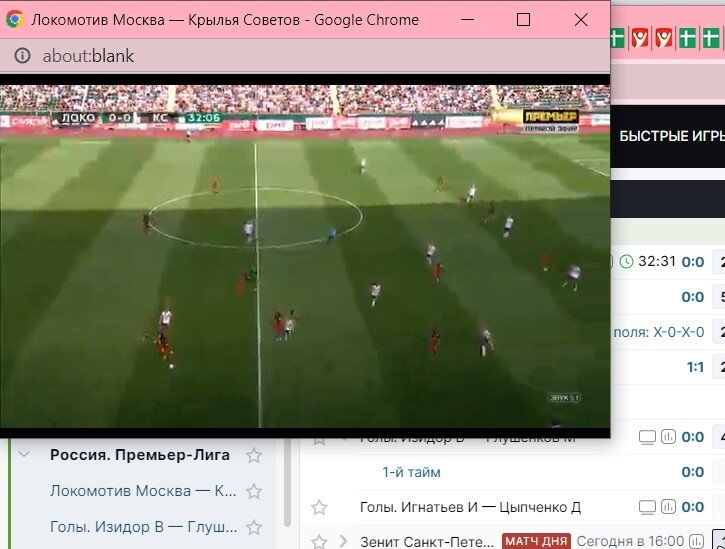Open statistics icon for Изидор — Глушенков row
Screen dimensions: 725x549
[x=668, y=437]
